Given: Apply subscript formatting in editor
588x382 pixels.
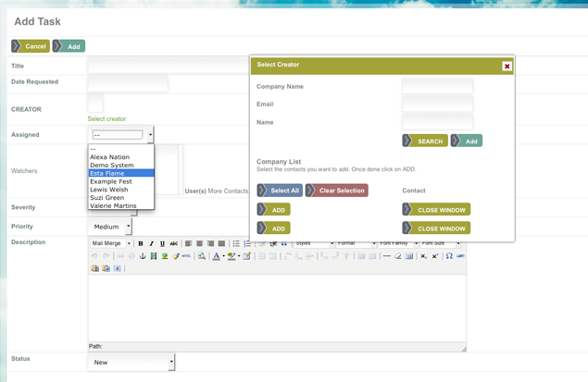Looking at the screenshot, I should (424, 256).
